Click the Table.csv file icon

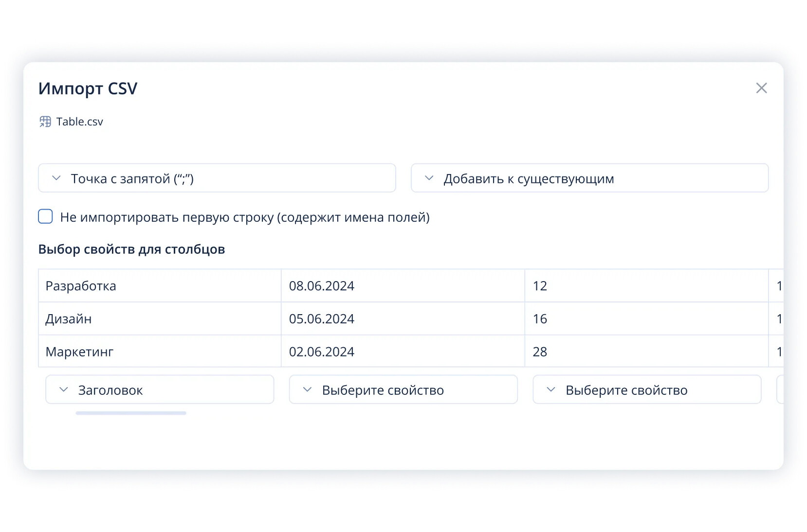click(45, 122)
